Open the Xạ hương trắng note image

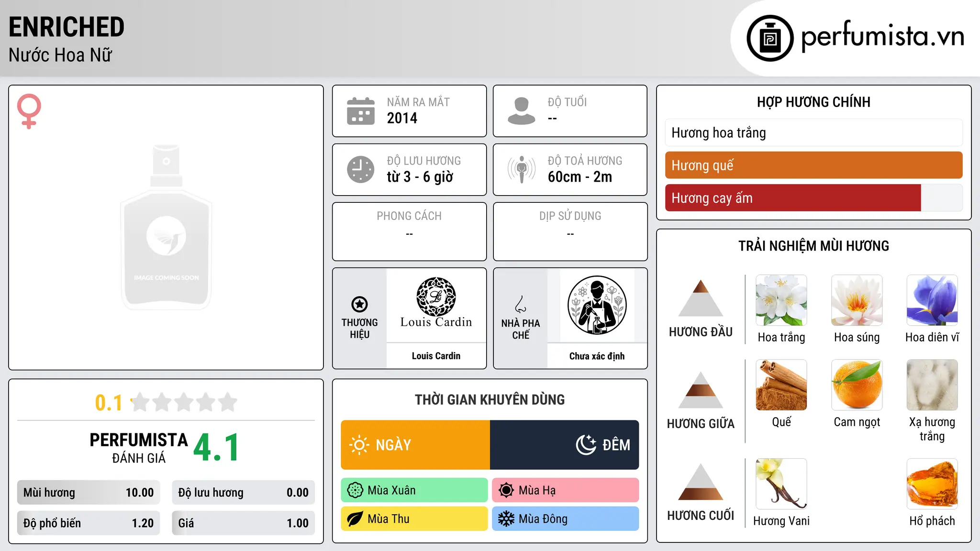click(x=932, y=385)
